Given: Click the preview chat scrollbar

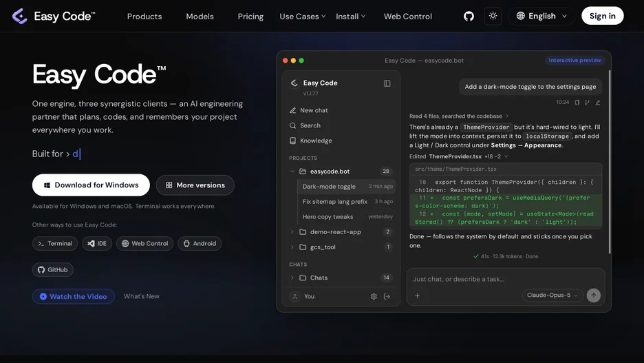Looking at the screenshot, I should pos(610,162).
